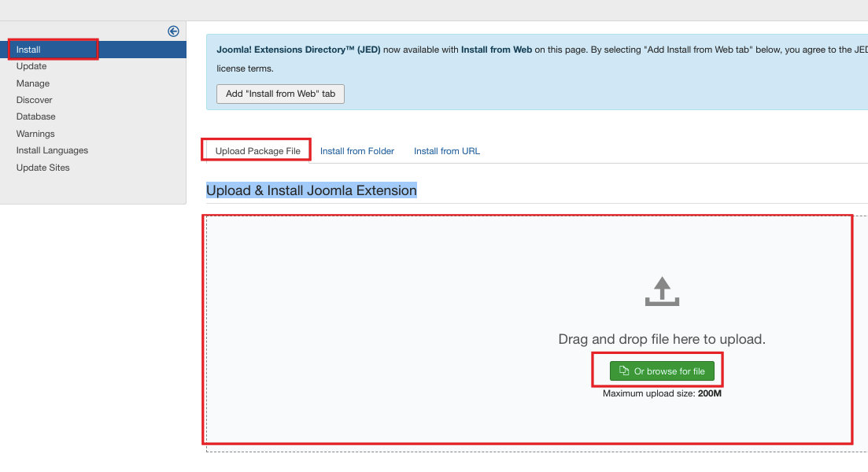Click the file icon inside browse button

point(624,371)
